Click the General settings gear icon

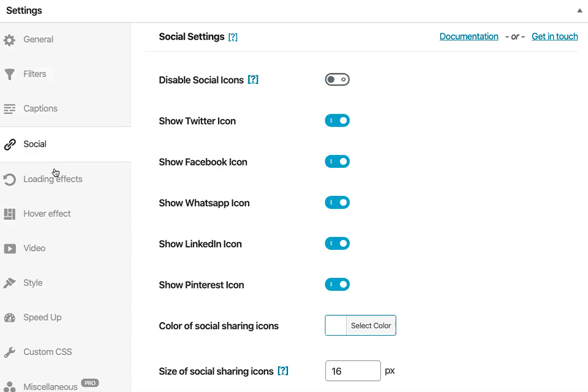(x=9, y=39)
